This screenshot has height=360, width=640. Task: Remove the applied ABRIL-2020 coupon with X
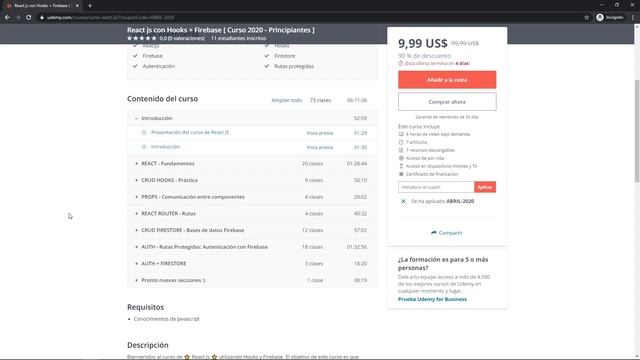click(x=403, y=201)
